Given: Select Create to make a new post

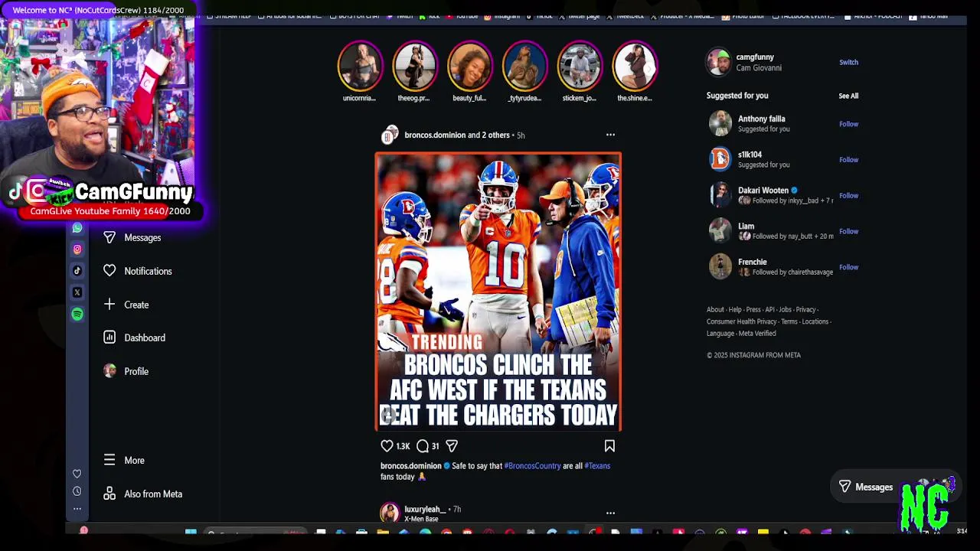Looking at the screenshot, I should (x=126, y=305).
